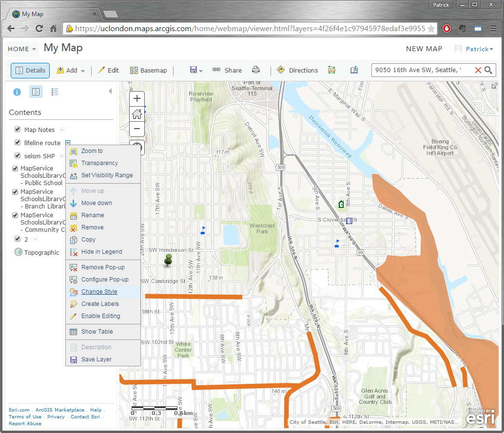Click the map zoom out minus button
The width and height of the screenshot is (504, 433).
(137, 129)
